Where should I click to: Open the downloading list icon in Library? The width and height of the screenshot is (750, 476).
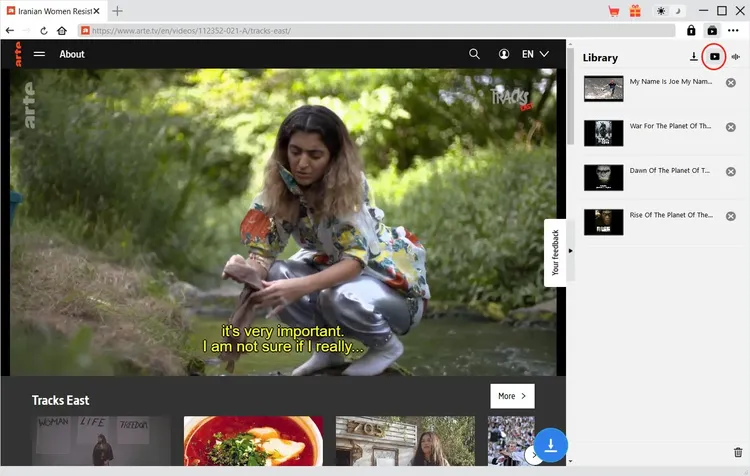[x=694, y=57]
